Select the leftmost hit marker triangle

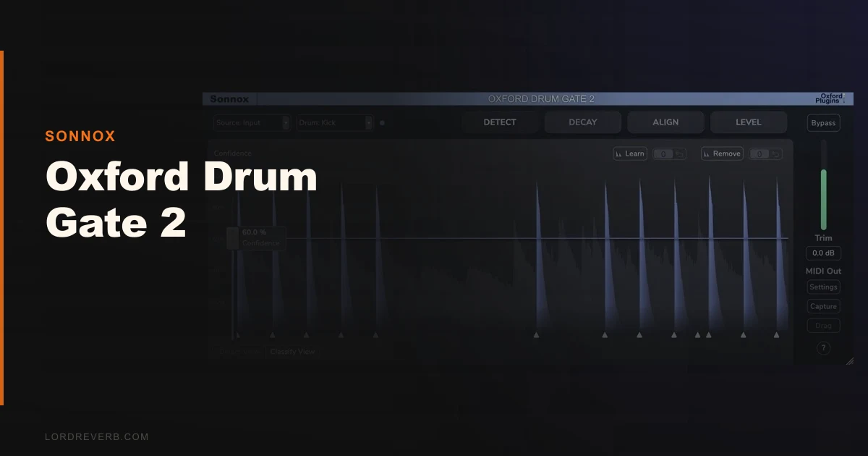tap(238, 335)
